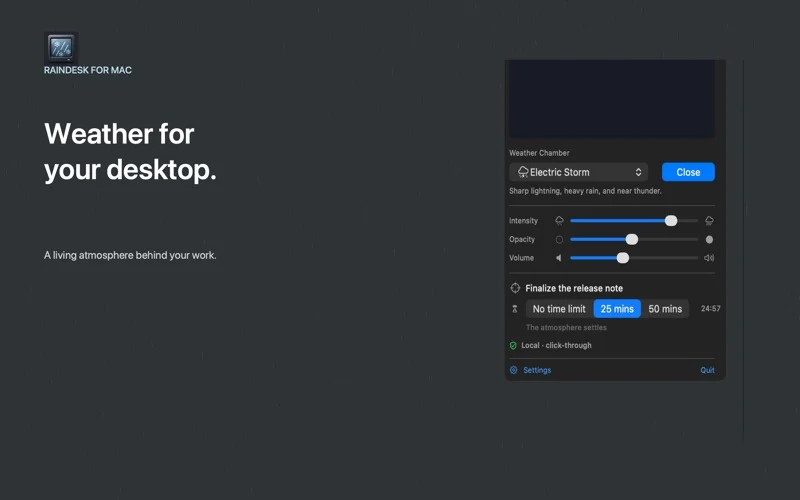Viewport: 800px width, 500px height.
Task: Select the 50 mins timer option
Action: [x=665, y=309]
